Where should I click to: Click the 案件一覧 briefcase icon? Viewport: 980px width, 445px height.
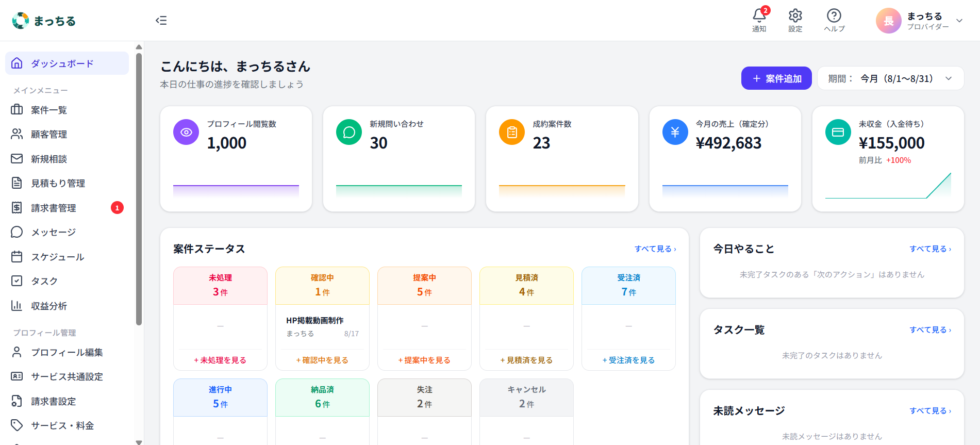17,109
